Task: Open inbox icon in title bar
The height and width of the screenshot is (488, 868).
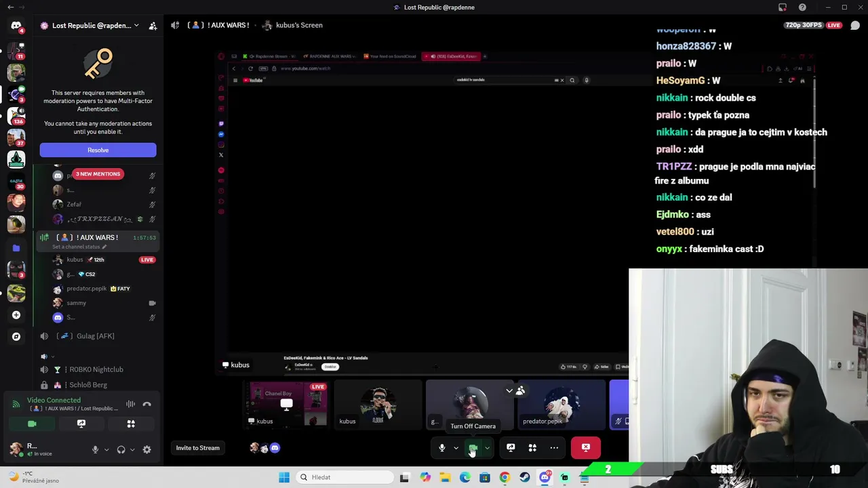Action: pos(783,7)
